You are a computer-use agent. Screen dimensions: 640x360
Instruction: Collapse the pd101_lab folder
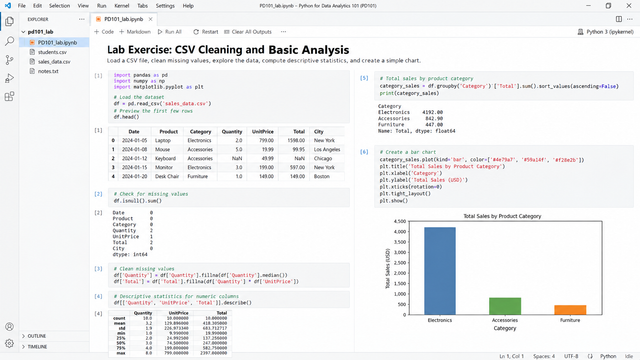37,32
